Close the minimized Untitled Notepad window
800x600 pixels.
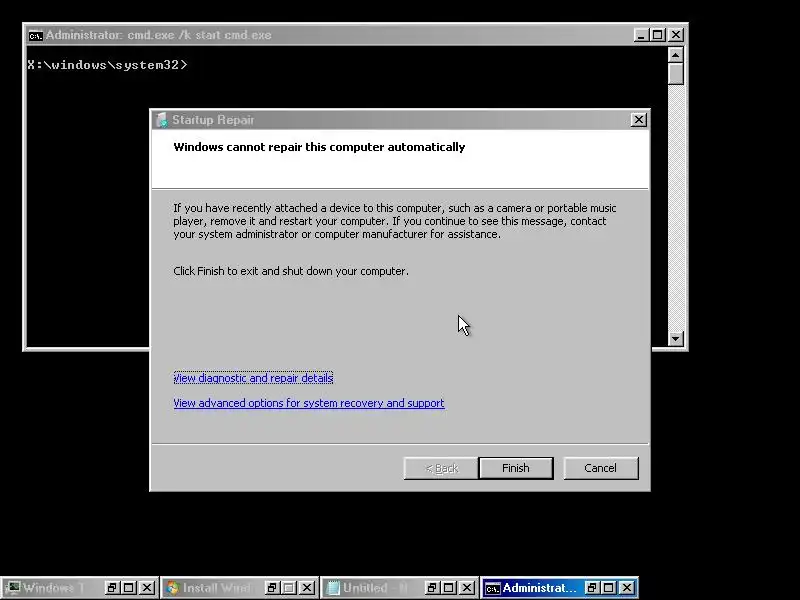tap(467, 588)
